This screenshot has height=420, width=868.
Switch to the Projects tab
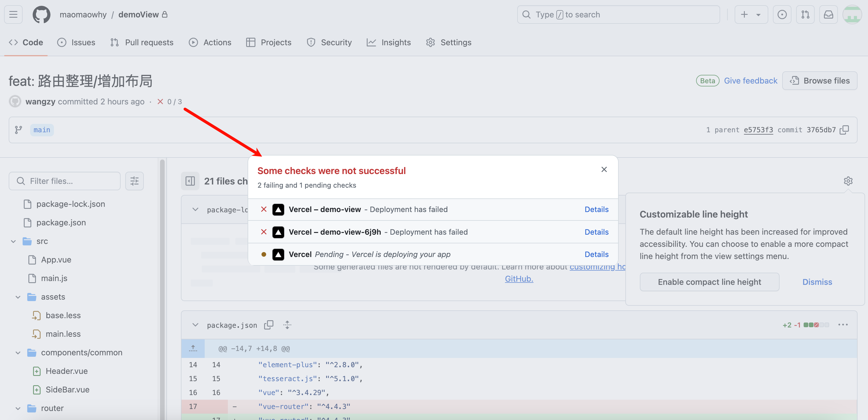[x=268, y=42]
